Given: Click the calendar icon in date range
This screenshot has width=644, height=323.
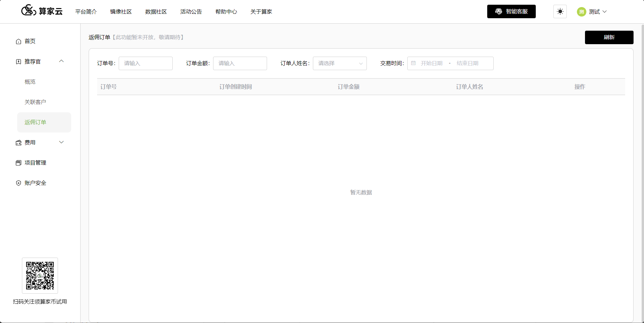Looking at the screenshot, I should click(x=413, y=63).
